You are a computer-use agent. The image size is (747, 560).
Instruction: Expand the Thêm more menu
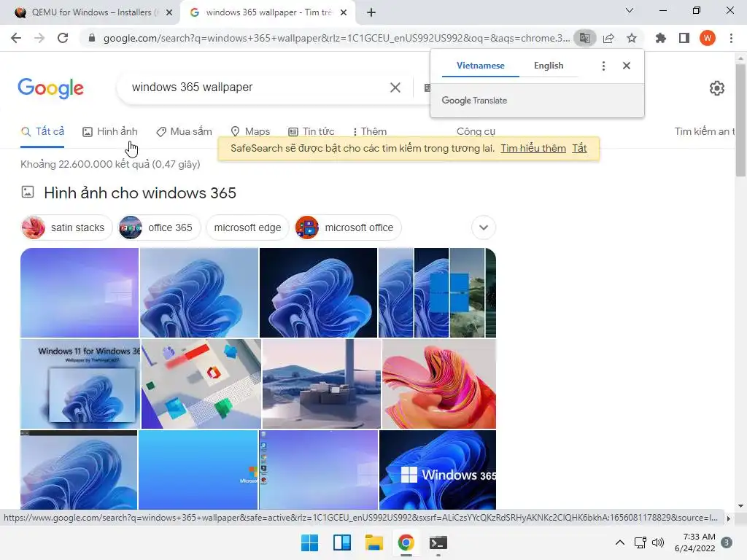tap(370, 131)
